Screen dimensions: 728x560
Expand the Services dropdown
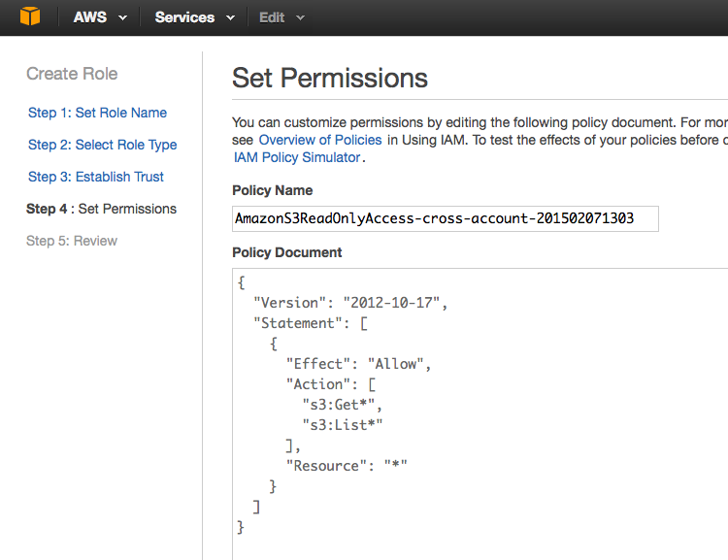coord(194,17)
